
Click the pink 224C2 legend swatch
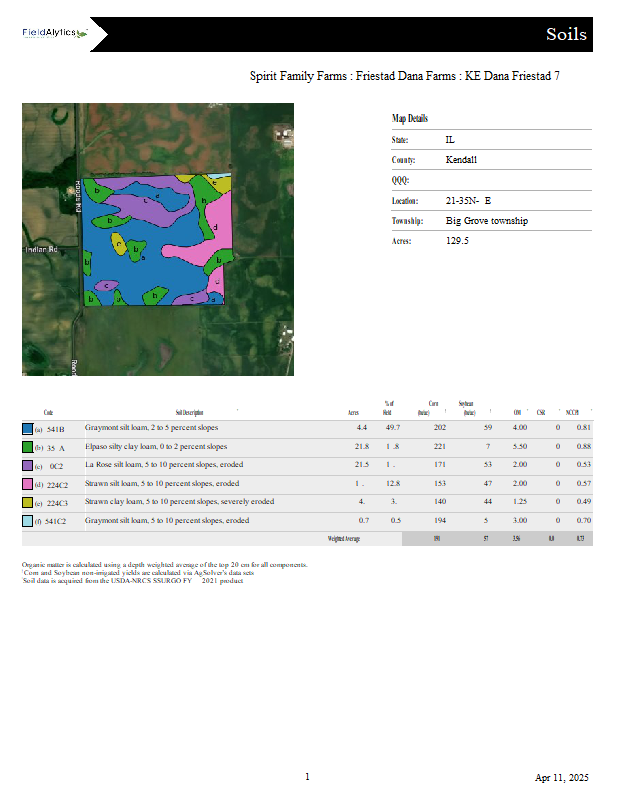point(27,484)
